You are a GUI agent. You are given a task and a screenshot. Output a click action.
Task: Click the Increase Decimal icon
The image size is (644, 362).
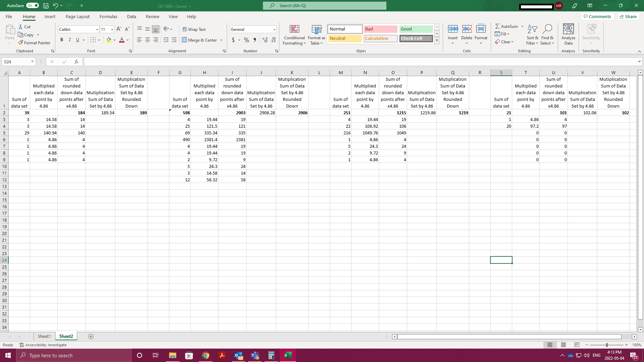coord(265,40)
